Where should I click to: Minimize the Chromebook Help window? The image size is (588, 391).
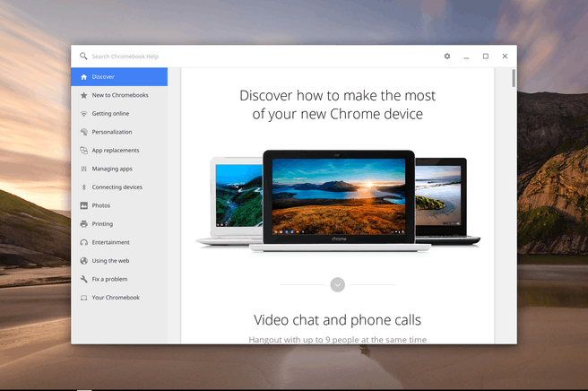point(466,56)
